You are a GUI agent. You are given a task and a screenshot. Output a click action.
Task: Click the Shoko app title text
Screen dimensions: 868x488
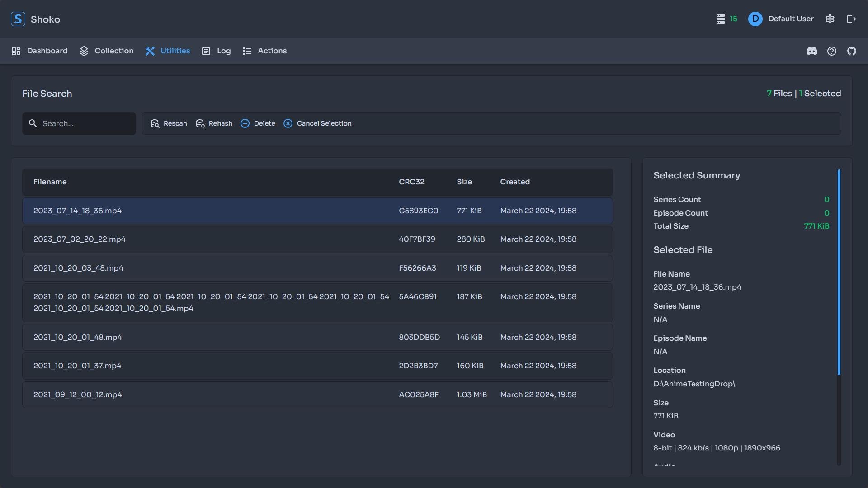pos(45,19)
